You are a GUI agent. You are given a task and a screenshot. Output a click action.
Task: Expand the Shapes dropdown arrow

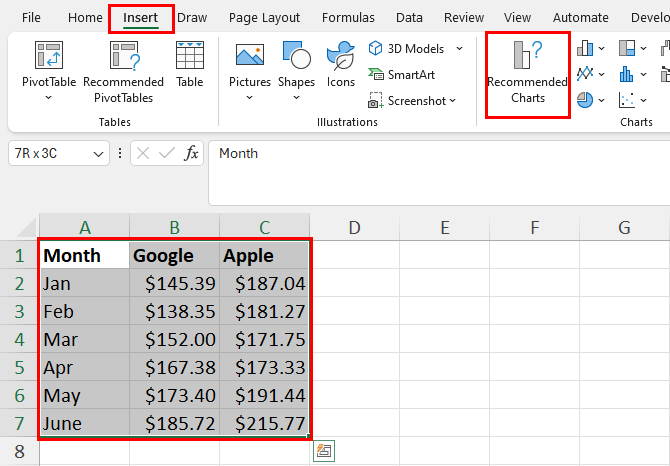[296, 98]
